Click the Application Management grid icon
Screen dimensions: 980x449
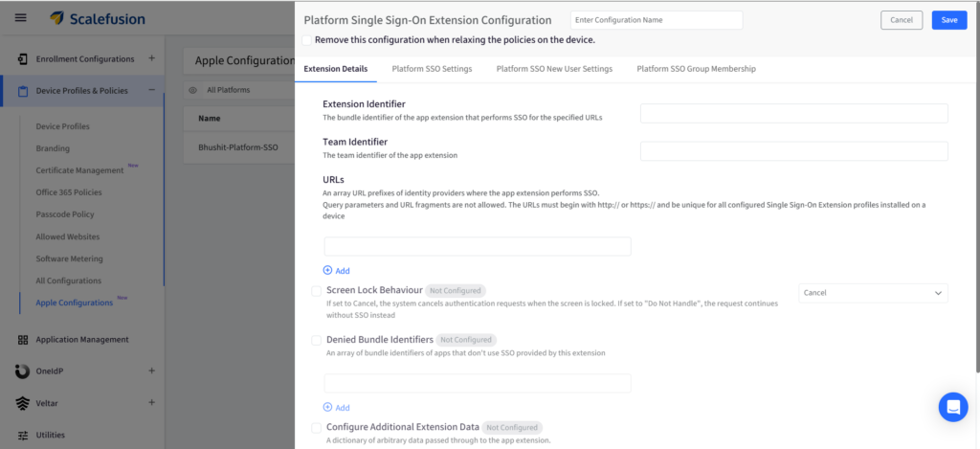(22, 339)
